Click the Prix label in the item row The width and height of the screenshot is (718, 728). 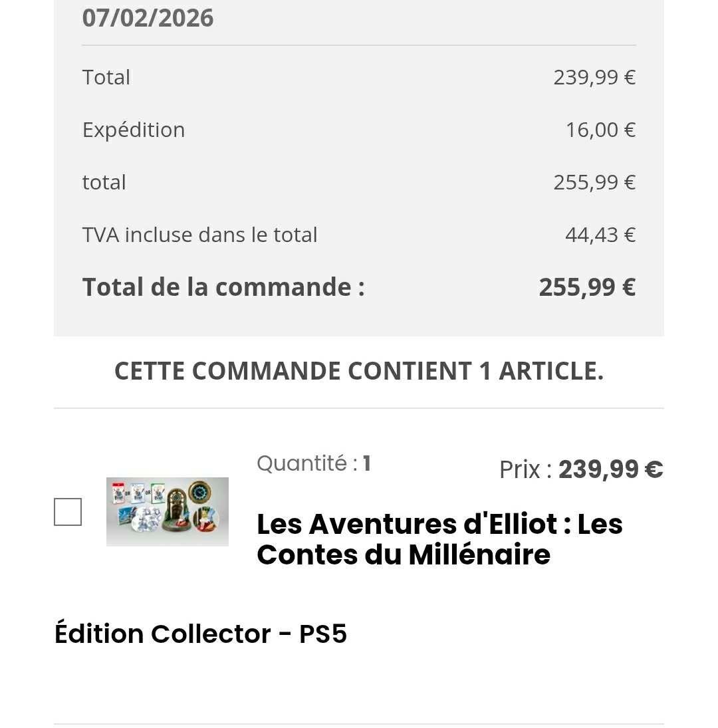tap(525, 469)
